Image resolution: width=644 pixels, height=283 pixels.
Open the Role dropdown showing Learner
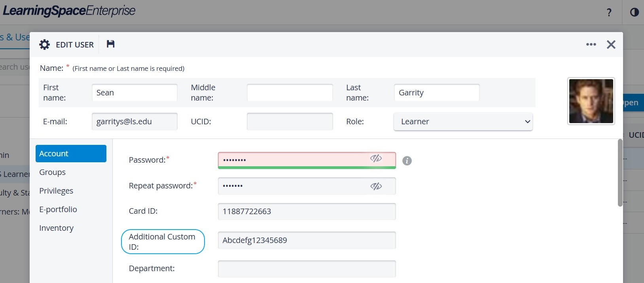pos(463,122)
